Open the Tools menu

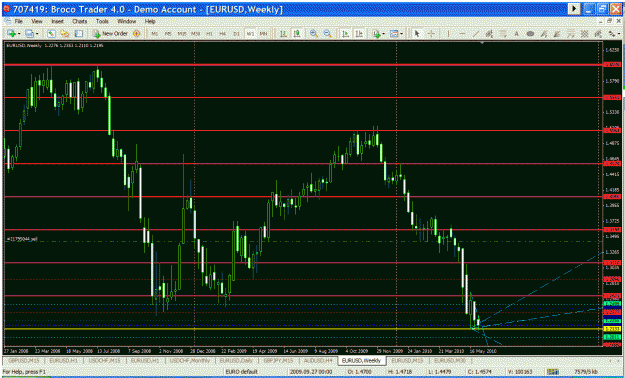[102, 21]
